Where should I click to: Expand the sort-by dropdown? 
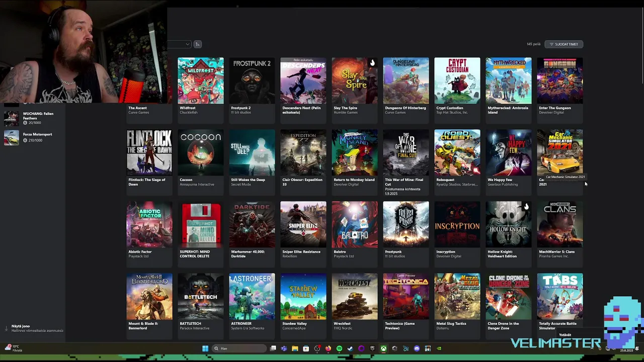click(180, 44)
